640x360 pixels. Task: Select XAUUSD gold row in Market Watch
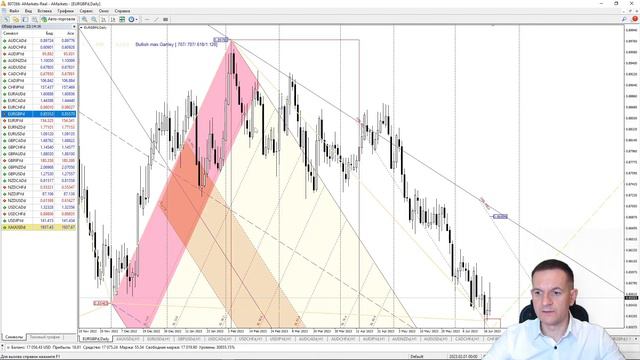(39, 227)
